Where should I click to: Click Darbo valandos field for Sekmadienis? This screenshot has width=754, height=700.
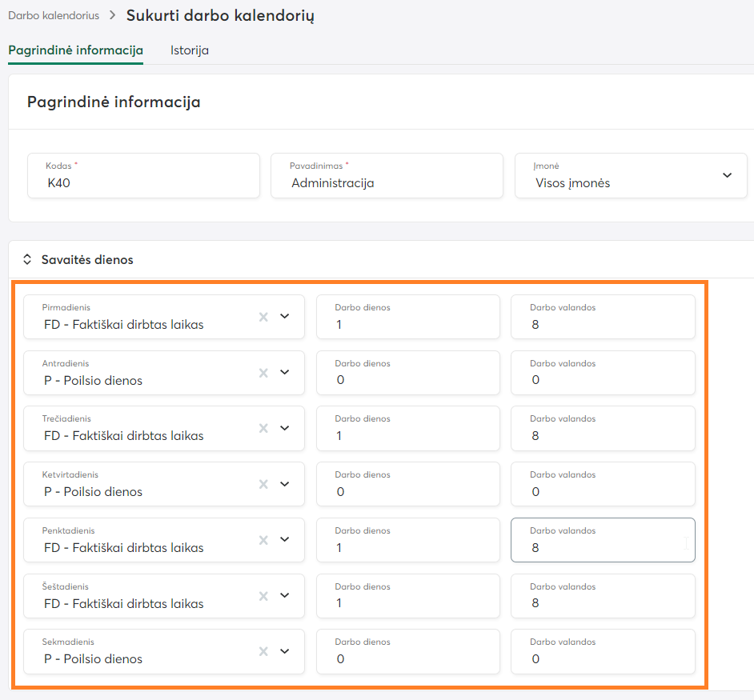pyautogui.click(x=603, y=659)
